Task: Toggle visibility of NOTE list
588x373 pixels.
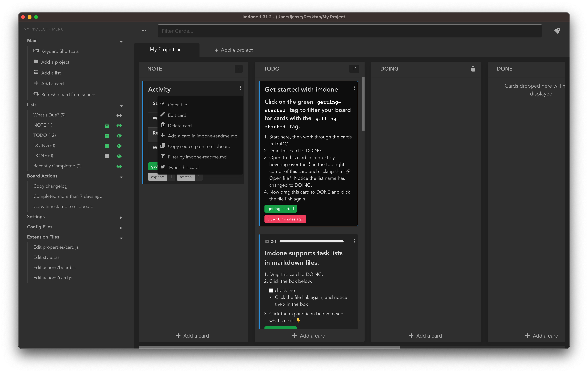Action: (119, 125)
